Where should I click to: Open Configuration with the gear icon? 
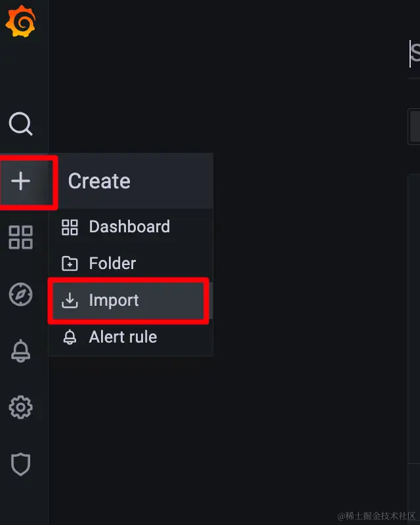22,408
